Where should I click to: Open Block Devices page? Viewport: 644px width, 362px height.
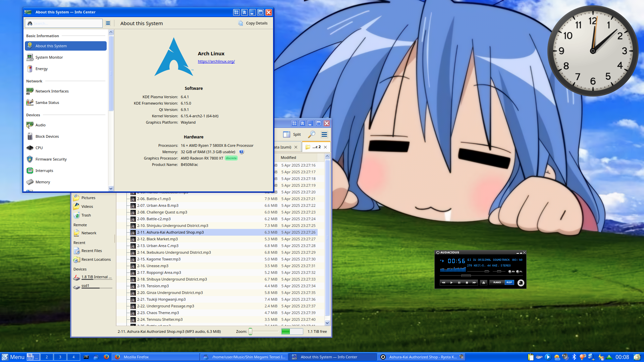coord(66,136)
